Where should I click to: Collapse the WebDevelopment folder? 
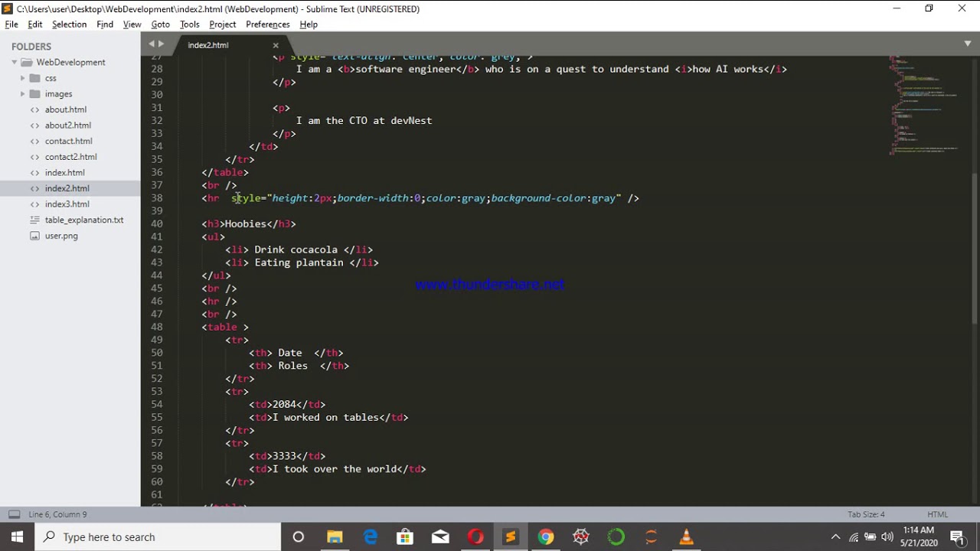pyautogui.click(x=14, y=62)
